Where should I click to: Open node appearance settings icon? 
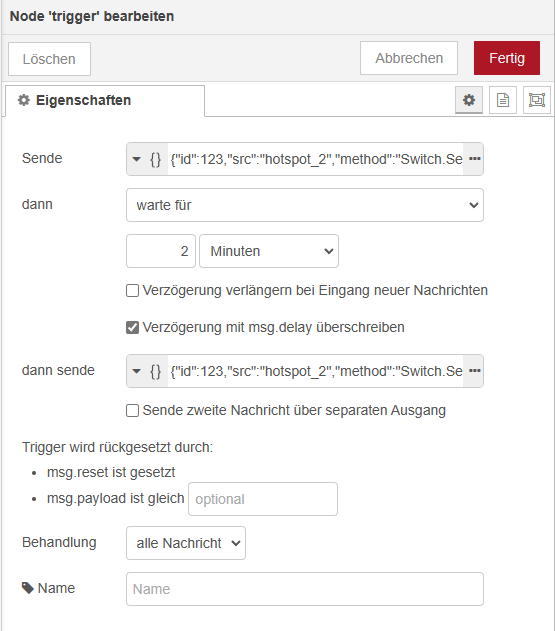(x=537, y=100)
